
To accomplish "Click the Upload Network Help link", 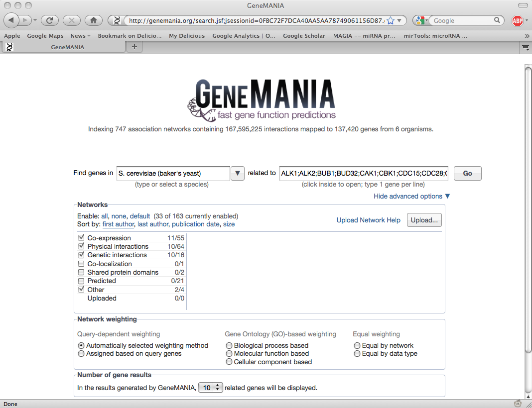I will point(368,220).
